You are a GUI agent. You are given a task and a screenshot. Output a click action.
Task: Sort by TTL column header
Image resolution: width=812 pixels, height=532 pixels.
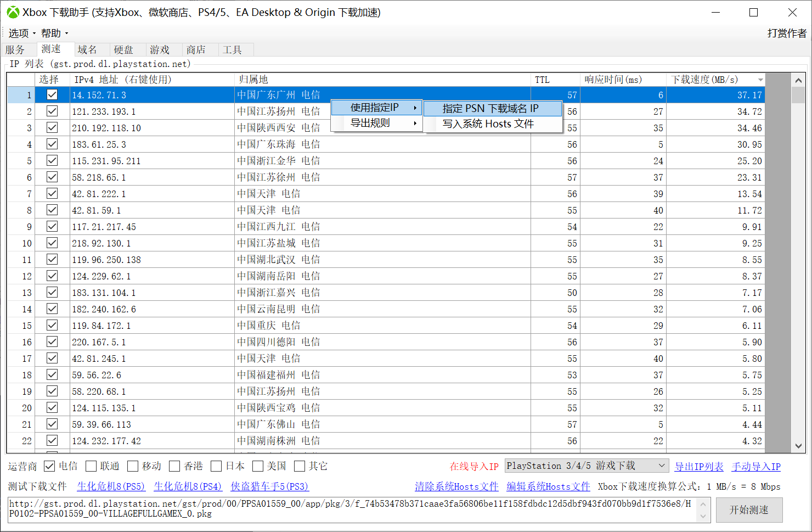tap(555, 80)
